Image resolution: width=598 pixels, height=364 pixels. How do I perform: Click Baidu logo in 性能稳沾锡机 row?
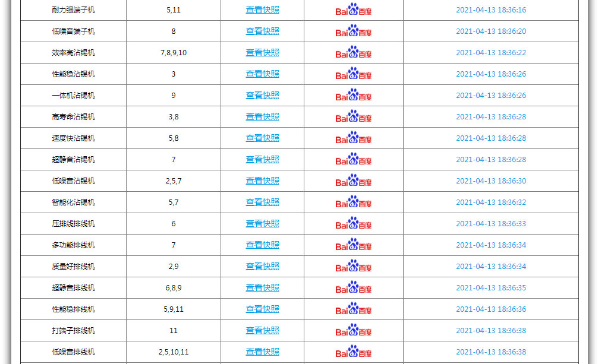[354, 74]
